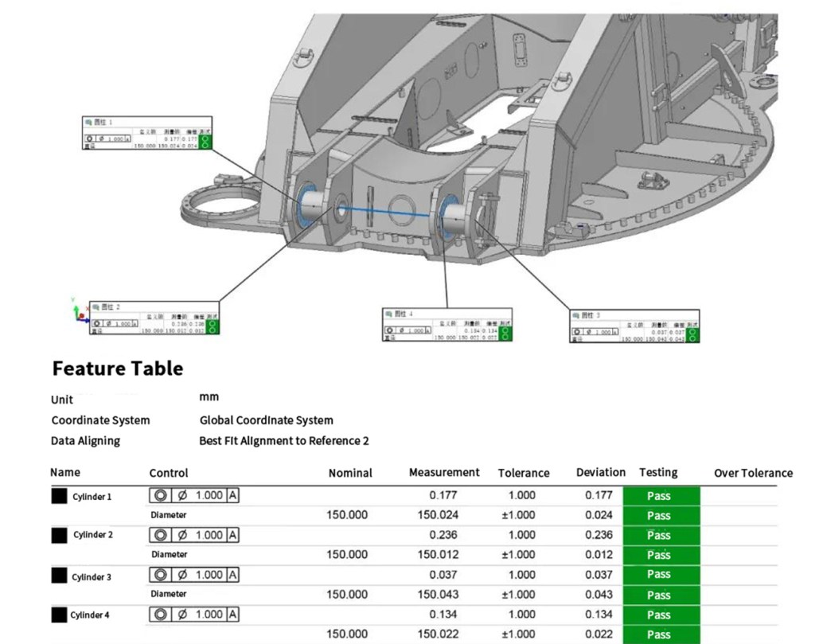Click the Feature Table heading

point(117,369)
